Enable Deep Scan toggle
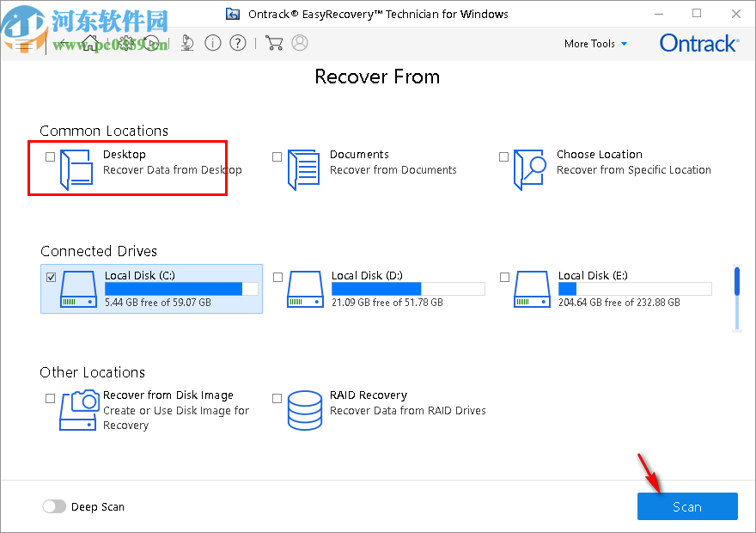 (x=54, y=506)
